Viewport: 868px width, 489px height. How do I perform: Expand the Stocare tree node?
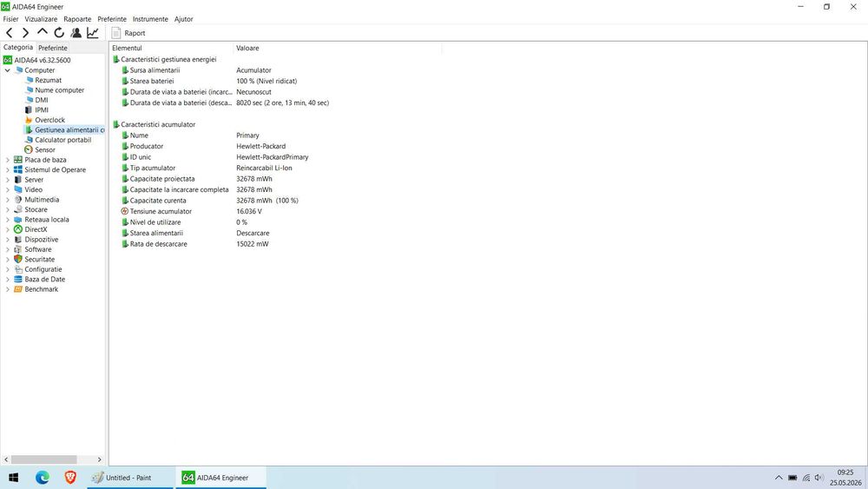[x=7, y=210]
